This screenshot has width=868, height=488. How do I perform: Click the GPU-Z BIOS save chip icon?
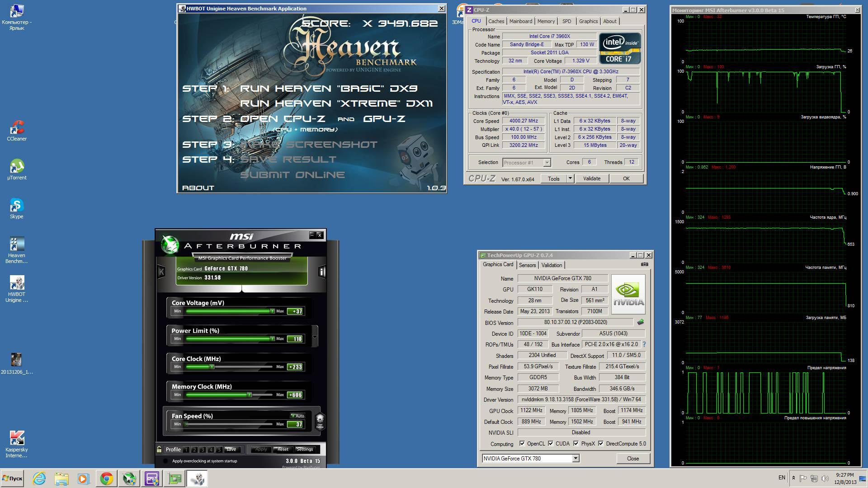click(640, 322)
